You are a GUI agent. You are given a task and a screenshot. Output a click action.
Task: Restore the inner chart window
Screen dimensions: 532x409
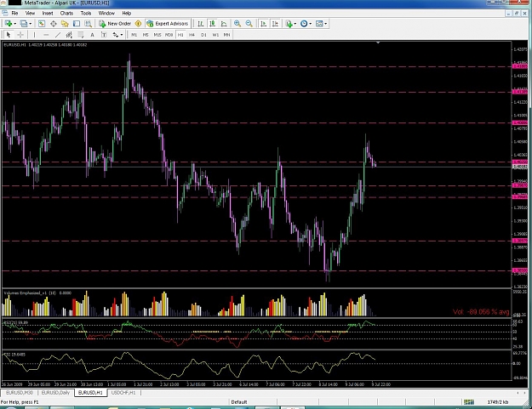tap(517, 14)
